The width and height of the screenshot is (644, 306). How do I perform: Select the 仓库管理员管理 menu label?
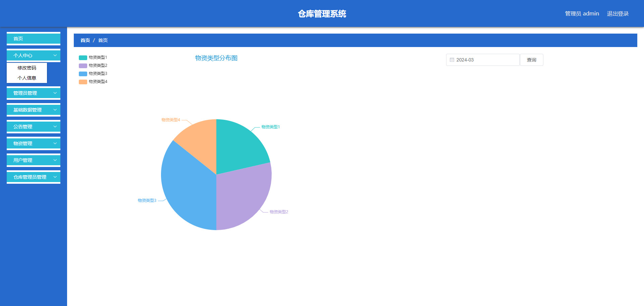tap(30, 177)
